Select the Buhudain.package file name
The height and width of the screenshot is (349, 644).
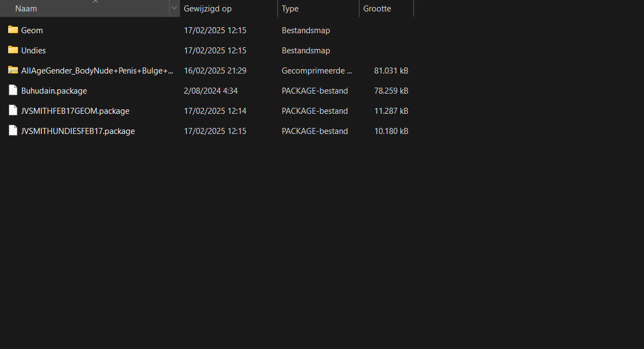tap(54, 91)
